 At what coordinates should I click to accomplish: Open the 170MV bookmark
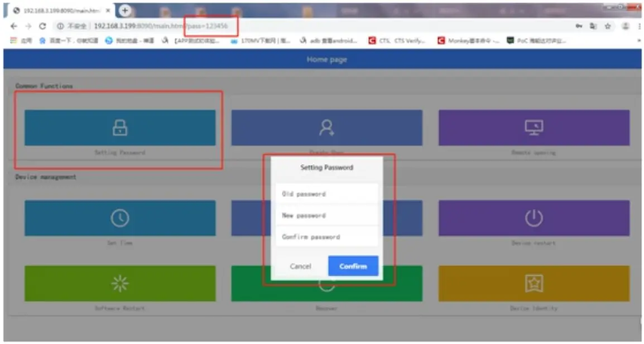(x=261, y=41)
